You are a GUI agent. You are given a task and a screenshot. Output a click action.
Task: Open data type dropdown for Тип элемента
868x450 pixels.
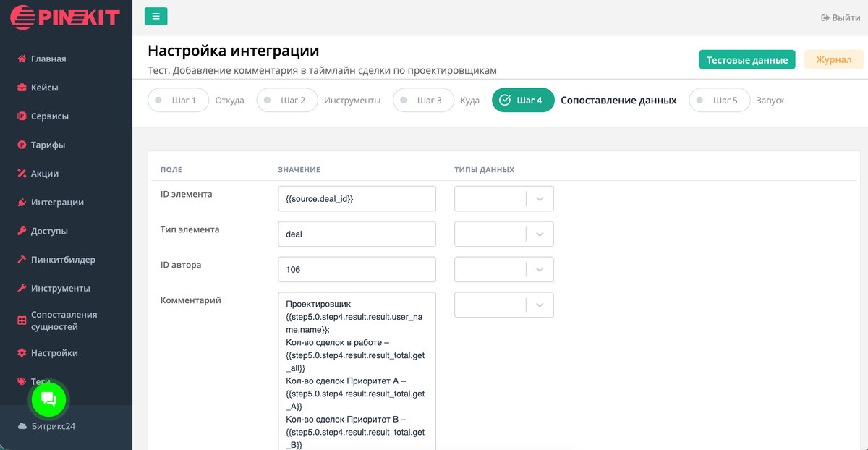coord(504,234)
